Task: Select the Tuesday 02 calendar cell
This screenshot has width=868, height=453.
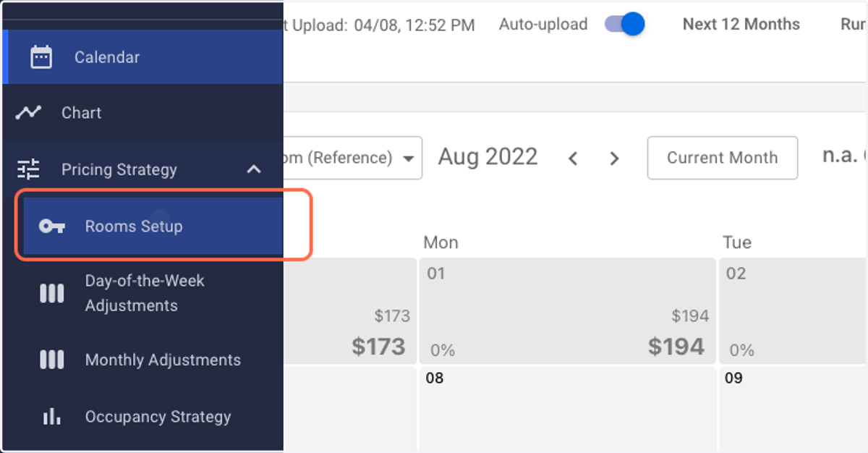Action: point(793,310)
